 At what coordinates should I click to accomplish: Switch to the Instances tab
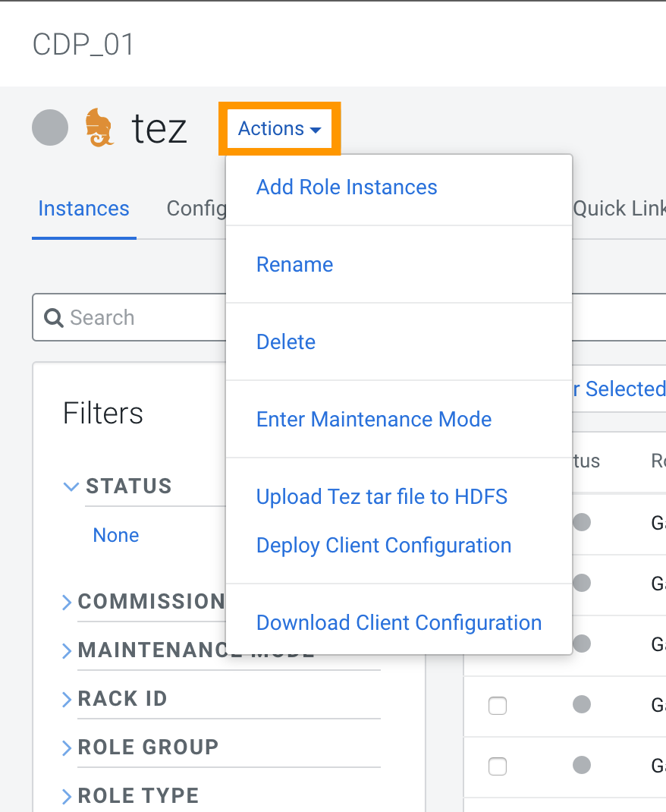tap(83, 209)
